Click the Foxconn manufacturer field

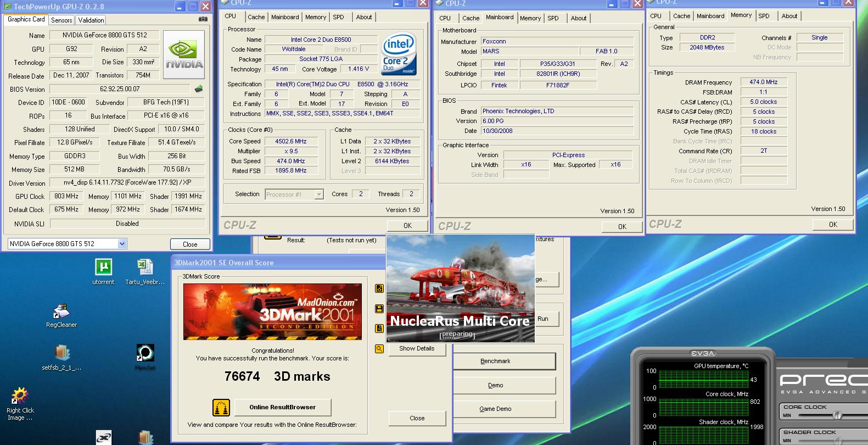[557, 41]
